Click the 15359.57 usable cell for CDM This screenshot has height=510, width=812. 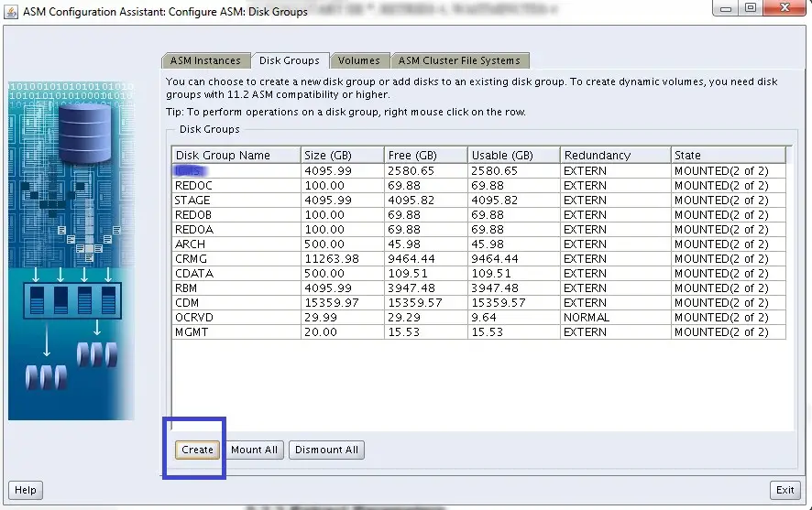[x=514, y=302]
